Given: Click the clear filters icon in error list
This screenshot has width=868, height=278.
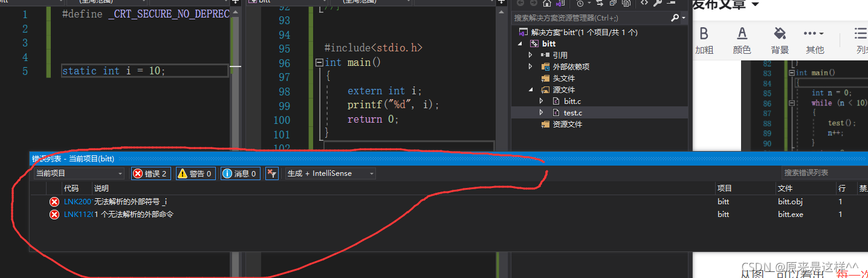Looking at the screenshot, I should coord(271,173).
